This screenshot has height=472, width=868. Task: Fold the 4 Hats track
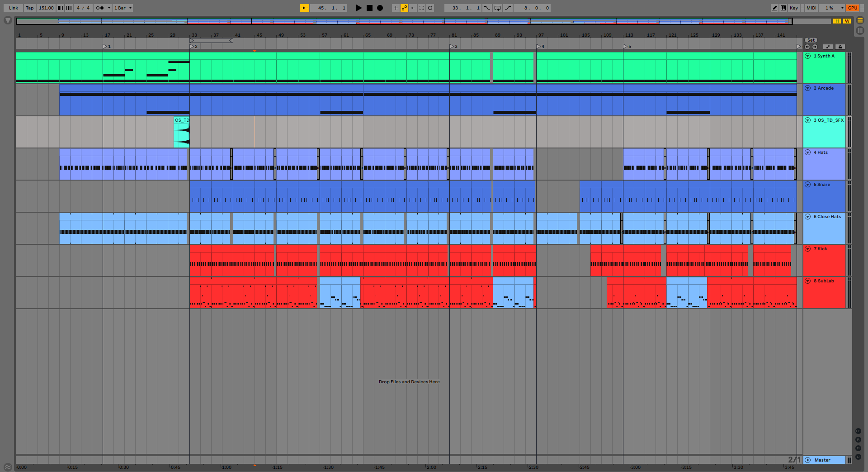(x=808, y=153)
